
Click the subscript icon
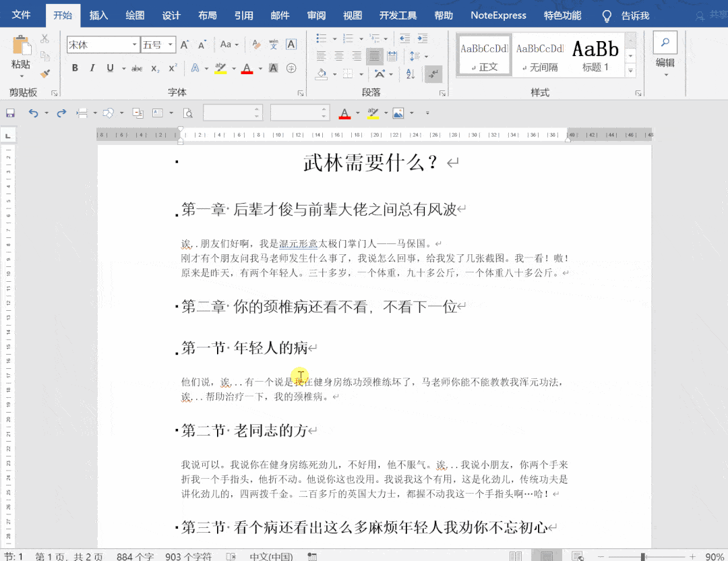coord(154,68)
